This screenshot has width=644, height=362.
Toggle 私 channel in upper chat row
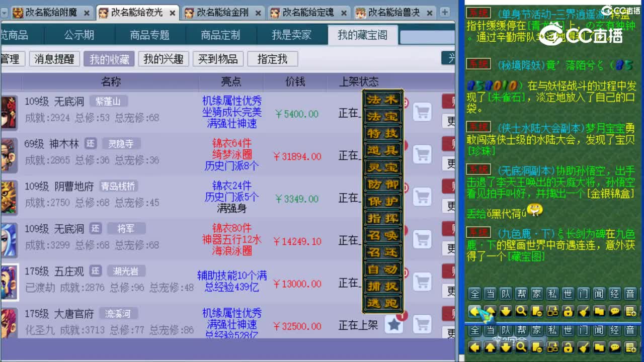[x=552, y=294]
